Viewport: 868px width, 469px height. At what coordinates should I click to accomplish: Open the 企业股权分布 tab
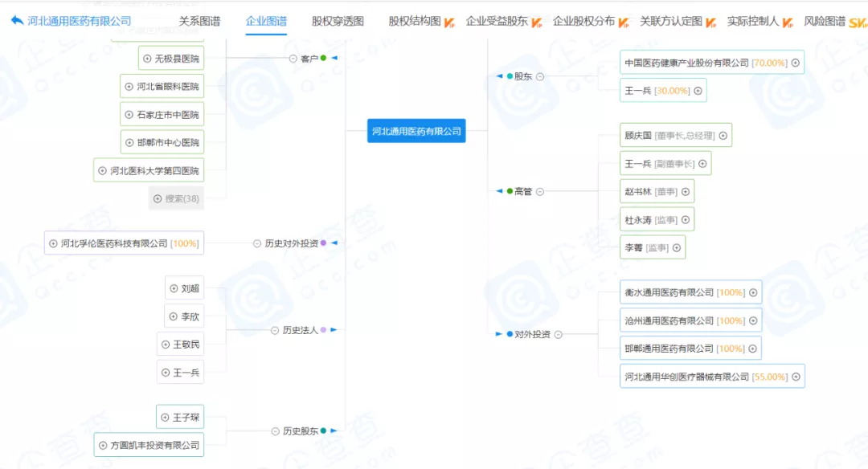(584, 21)
